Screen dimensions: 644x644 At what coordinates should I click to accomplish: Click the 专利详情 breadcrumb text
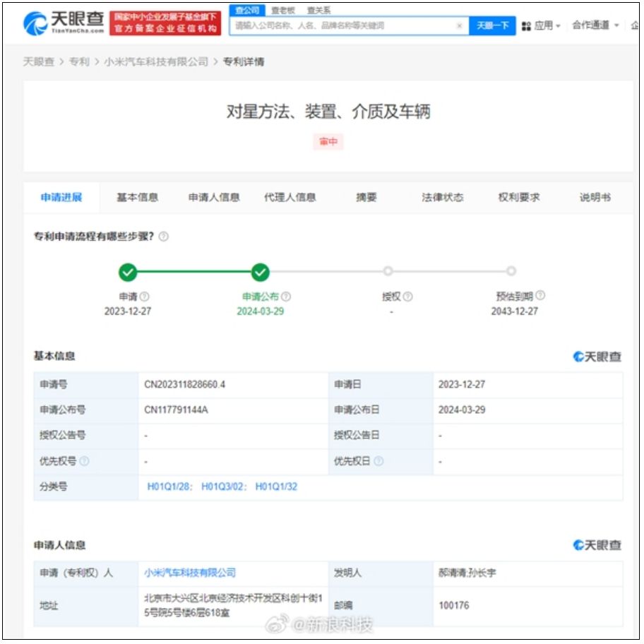tap(244, 61)
